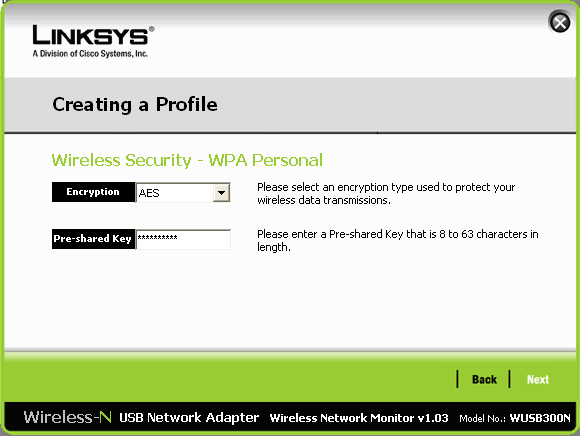
Task: Close the Linksys setup window
Action: coord(560,22)
